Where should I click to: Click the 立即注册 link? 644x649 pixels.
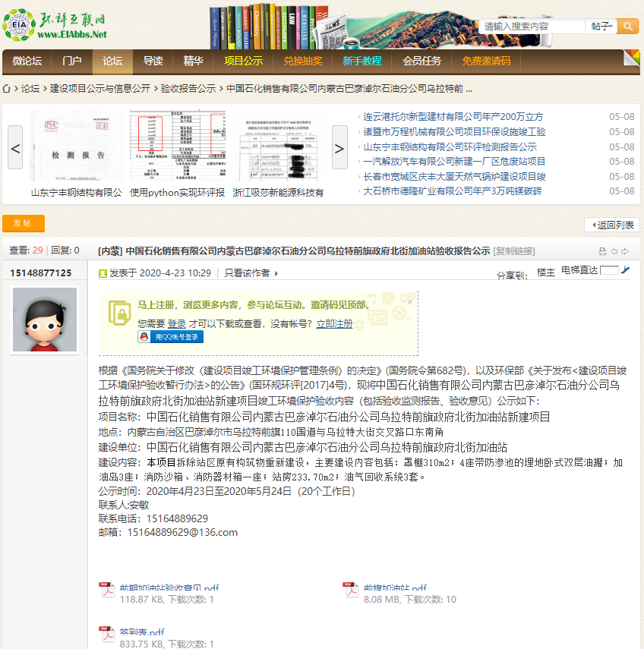(x=334, y=323)
